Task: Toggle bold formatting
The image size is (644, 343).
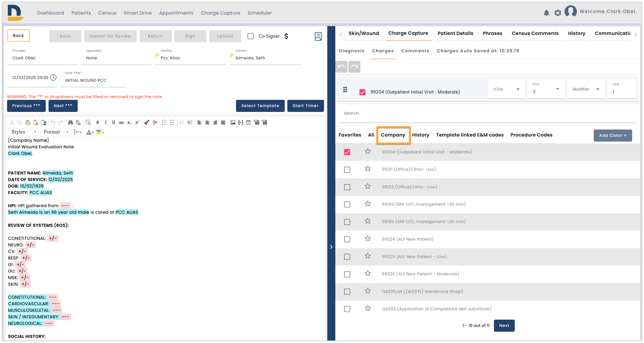Action: [98, 122]
